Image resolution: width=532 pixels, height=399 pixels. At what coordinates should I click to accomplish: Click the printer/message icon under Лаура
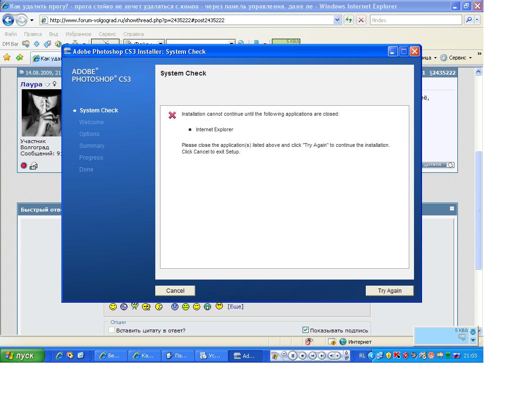(x=34, y=166)
